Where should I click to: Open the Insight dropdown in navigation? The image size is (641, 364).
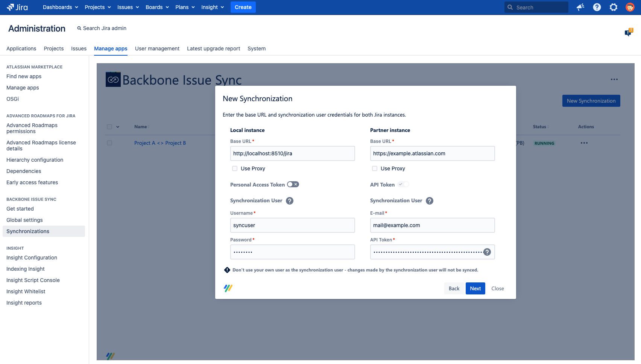[x=213, y=7]
